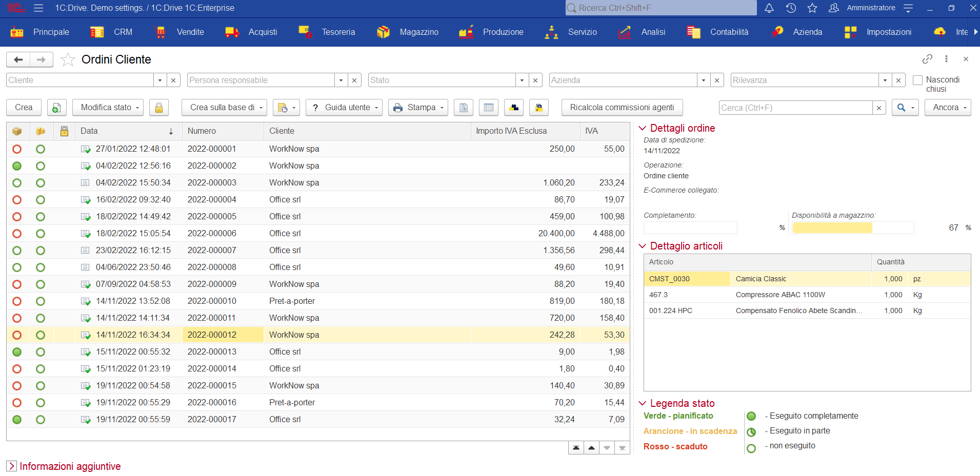Select article Compressore ABAC 1100W row
This screenshot has width=980, height=476.
[x=807, y=295]
